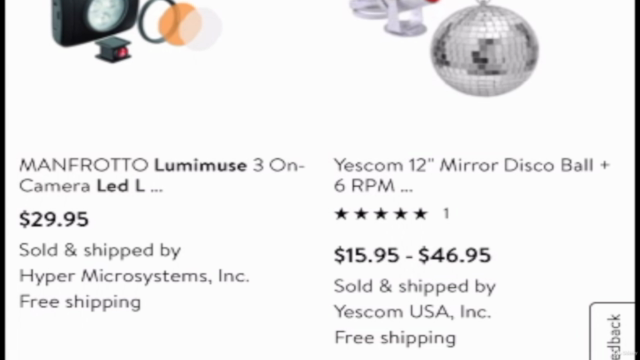Screen dimensions: 640x360
Task: Click the first star of the rating
Action: 341,214
